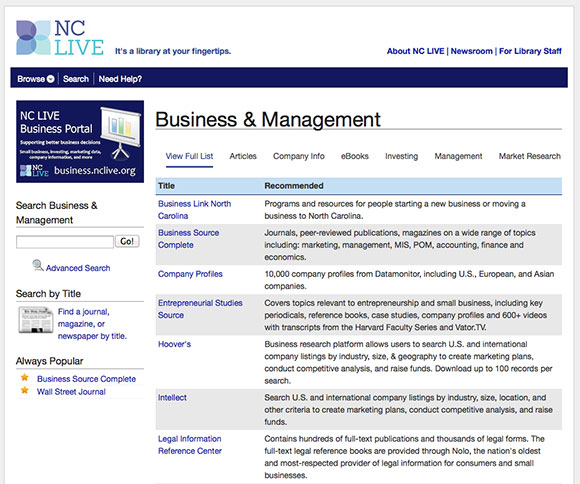Switch to the Company Info tab

click(x=299, y=156)
